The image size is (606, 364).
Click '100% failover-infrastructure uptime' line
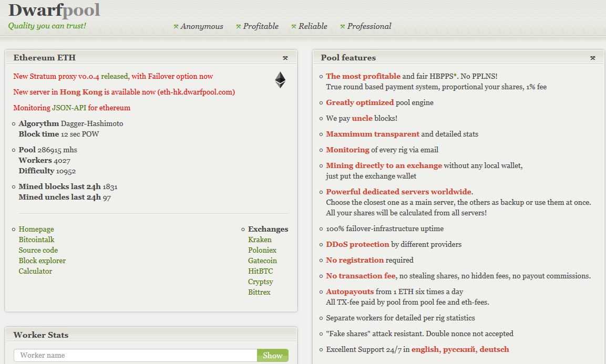[385, 229]
